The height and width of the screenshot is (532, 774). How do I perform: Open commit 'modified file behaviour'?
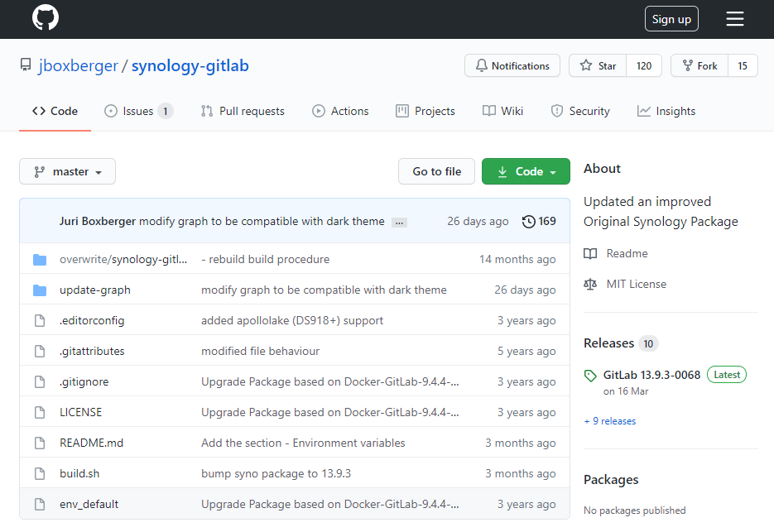tap(260, 352)
